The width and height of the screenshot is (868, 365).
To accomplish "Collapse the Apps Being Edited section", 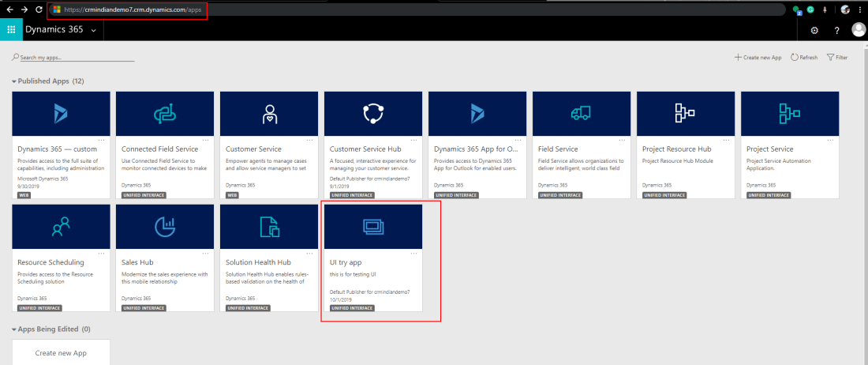I will pos(14,329).
